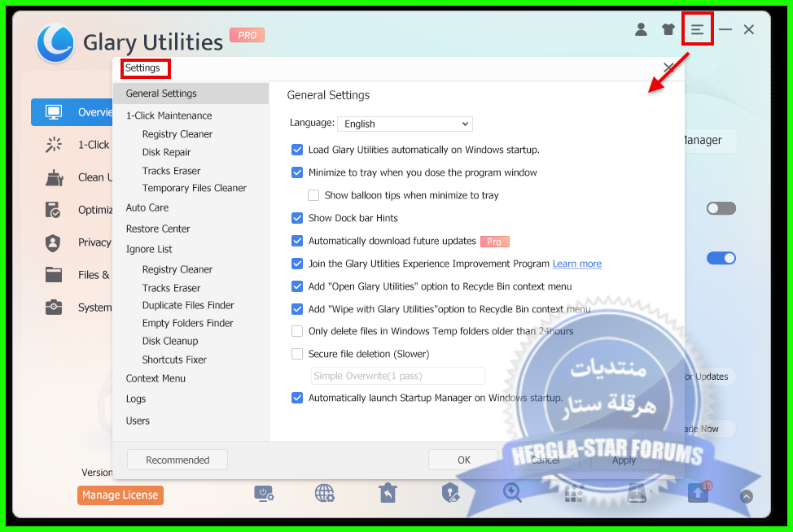Viewport: 793px width, 532px height.
Task: Toggle Show Dock bar Hints checkbox
Action: tap(297, 218)
